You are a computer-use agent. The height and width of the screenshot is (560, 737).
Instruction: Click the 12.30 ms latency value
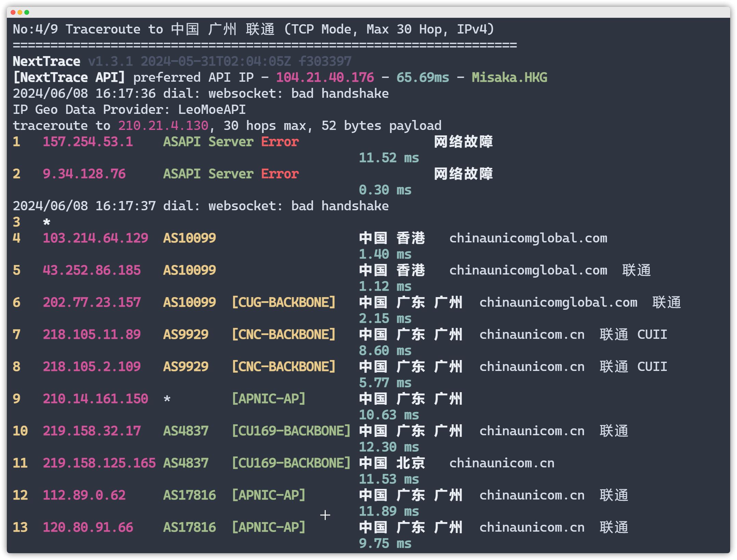coord(389,447)
